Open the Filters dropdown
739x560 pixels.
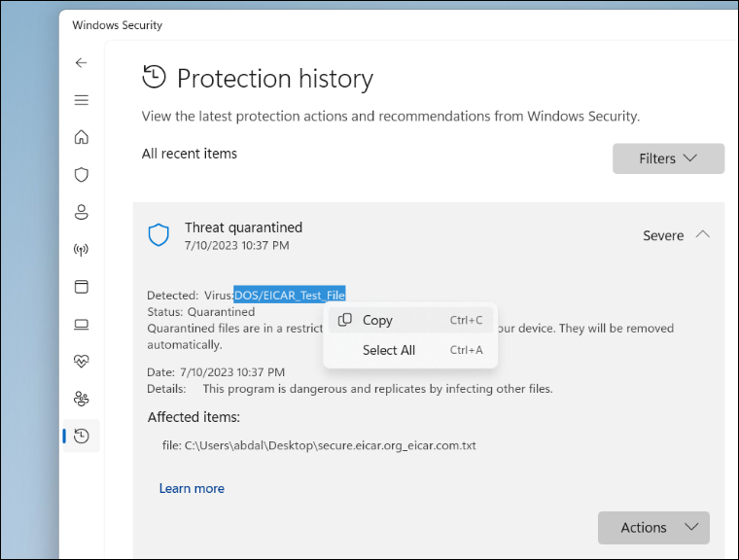click(668, 158)
